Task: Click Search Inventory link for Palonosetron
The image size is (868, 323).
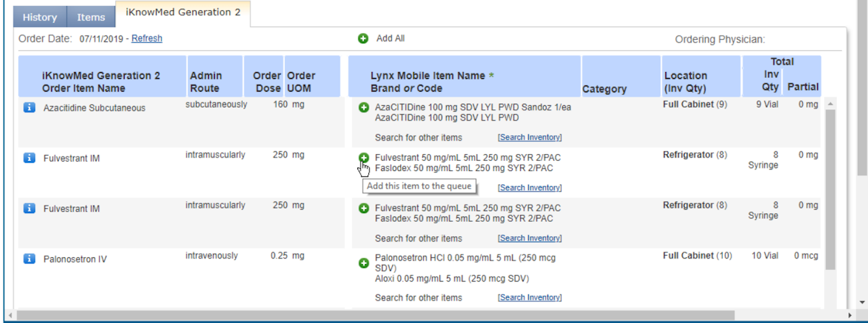Action: (x=530, y=298)
